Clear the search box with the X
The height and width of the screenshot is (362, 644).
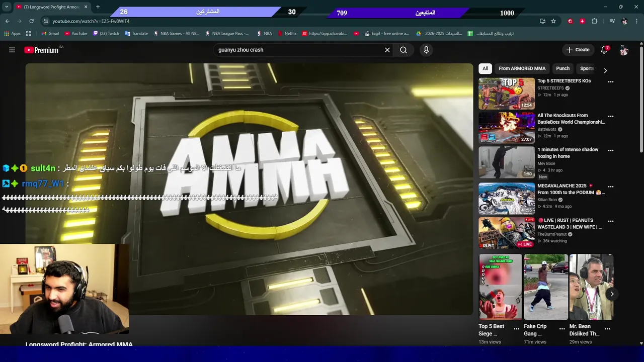(387, 50)
